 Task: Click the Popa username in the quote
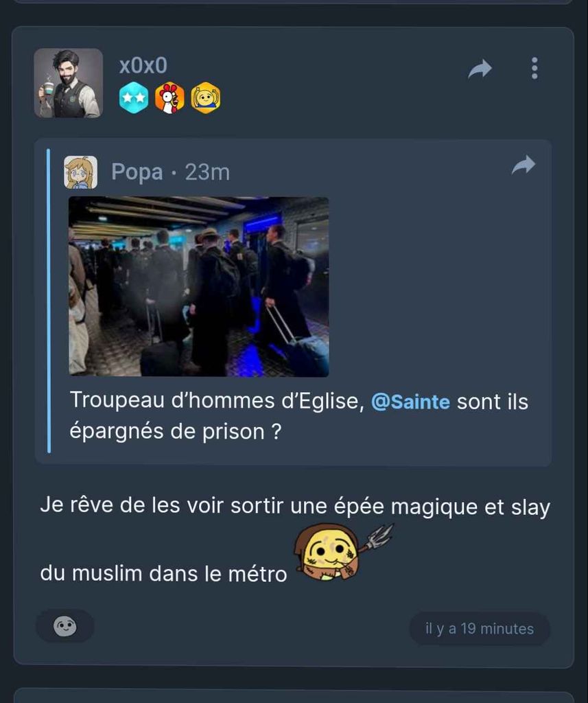point(137,172)
